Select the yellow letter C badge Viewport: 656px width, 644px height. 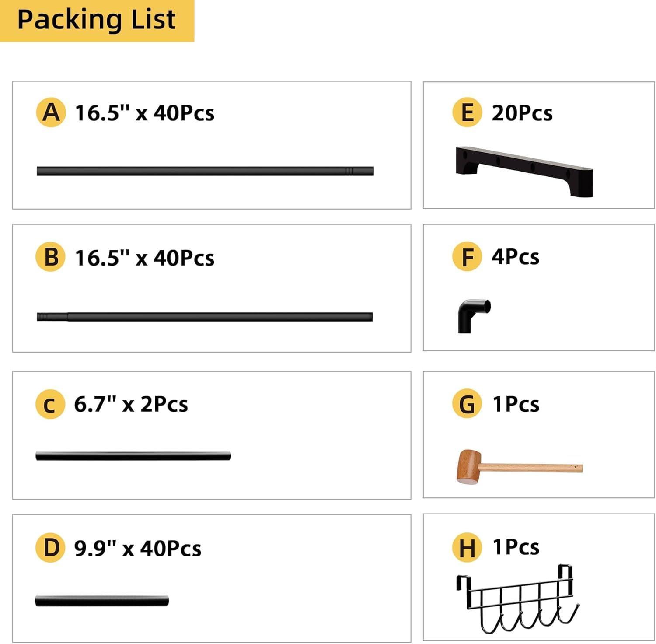click(50, 404)
